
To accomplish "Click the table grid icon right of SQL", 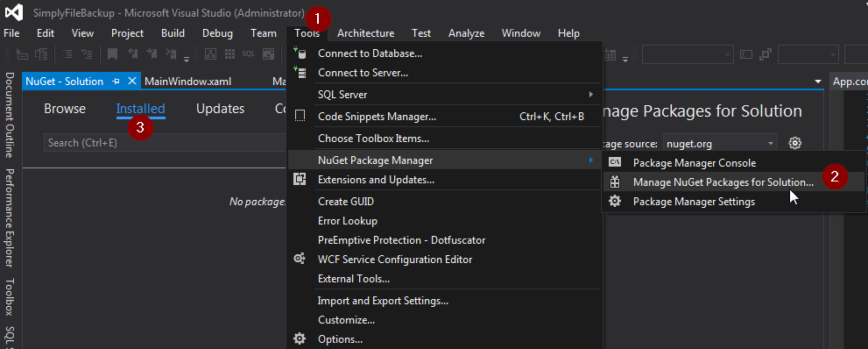I will coord(269,53).
